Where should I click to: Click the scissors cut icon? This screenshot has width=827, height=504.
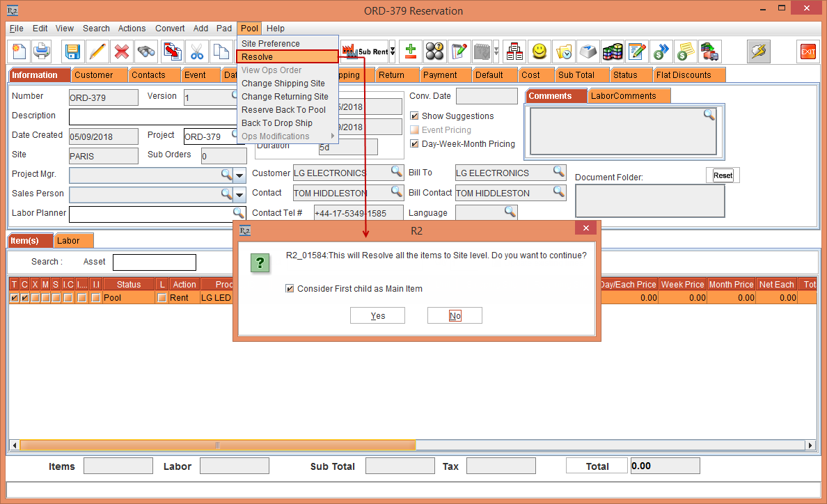(x=196, y=52)
